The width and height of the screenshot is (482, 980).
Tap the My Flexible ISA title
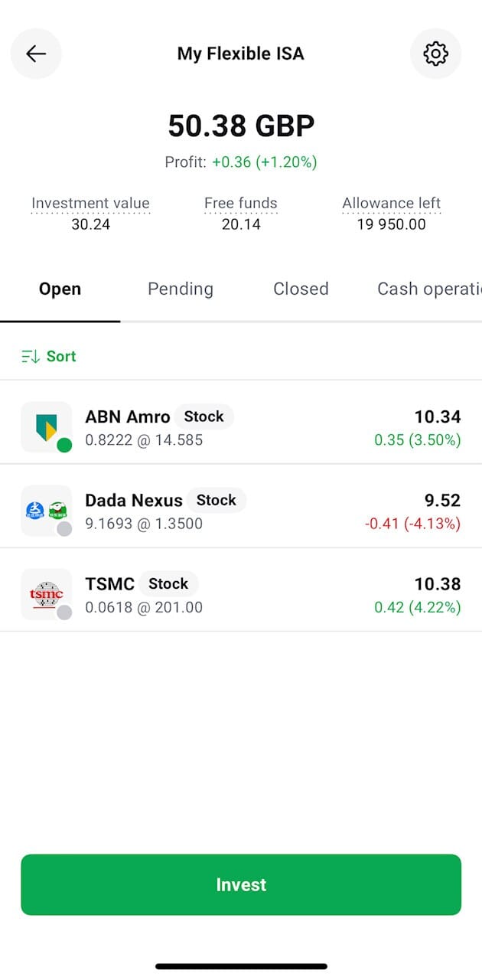pos(241,54)
